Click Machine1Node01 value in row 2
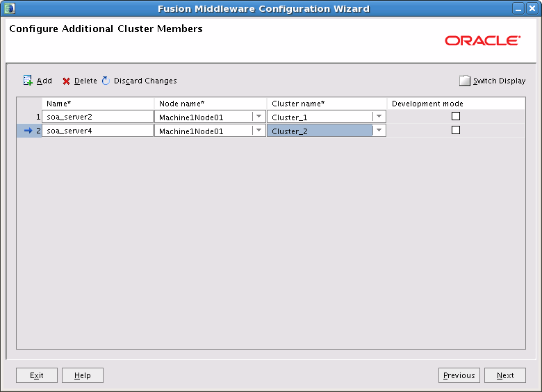Image resolution: width=542 pixels, height=392 pixels. 191,131
